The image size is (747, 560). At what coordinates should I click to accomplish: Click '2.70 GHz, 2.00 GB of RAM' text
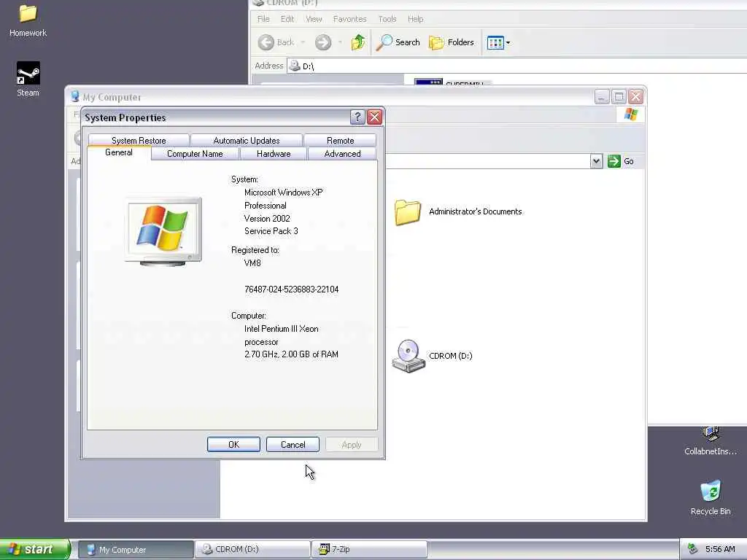(291, 354)
